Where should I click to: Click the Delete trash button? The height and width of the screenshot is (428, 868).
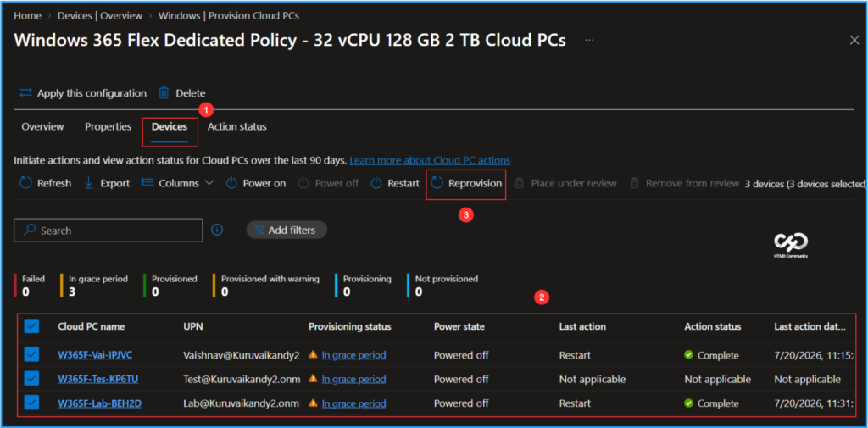pyautogui.click(x=182, y=93)
